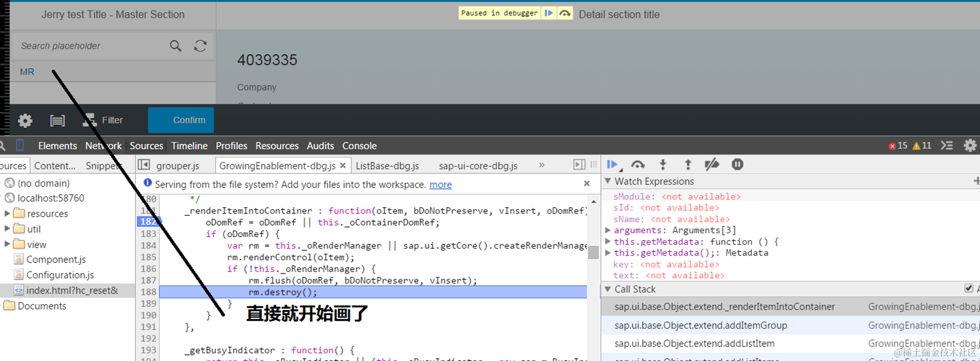Collapse the Call Stack section

pyautogui.click(x=608, y=289)
